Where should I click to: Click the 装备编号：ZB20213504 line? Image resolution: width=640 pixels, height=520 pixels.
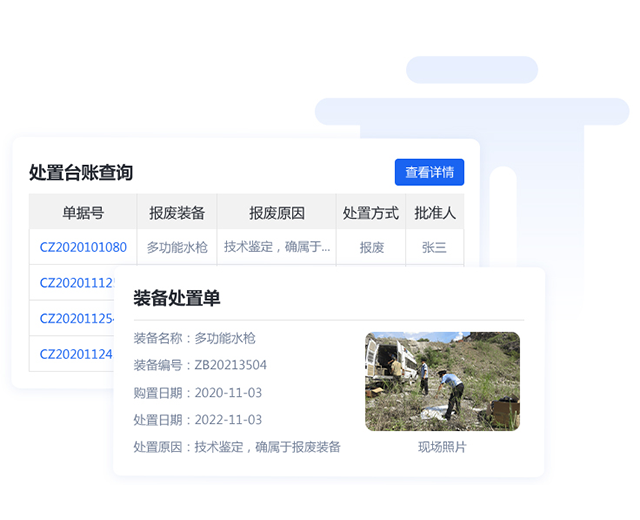(x=200, y=364)
